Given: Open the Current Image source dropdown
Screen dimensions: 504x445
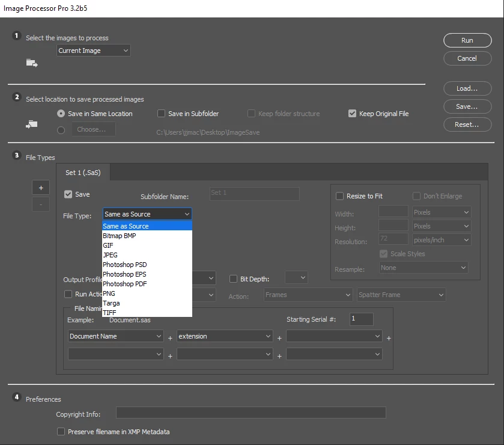Looking at the screenshot, I should (x=94, y=51).
